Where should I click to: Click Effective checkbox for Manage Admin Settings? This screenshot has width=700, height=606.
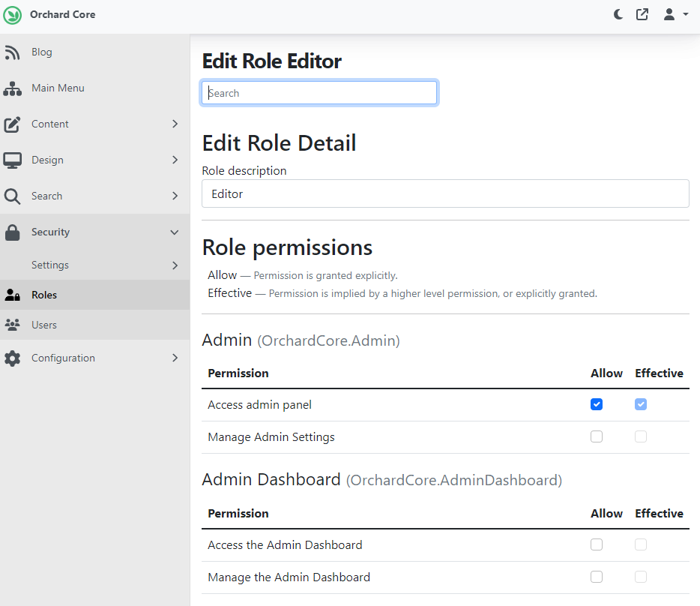[x=641, y=436]
